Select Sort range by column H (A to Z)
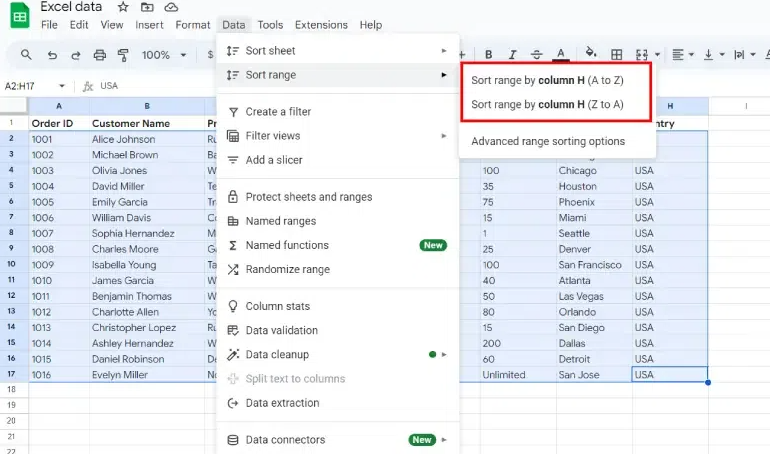The width and height of the screenshot is (770, 454). click(546, 80)
